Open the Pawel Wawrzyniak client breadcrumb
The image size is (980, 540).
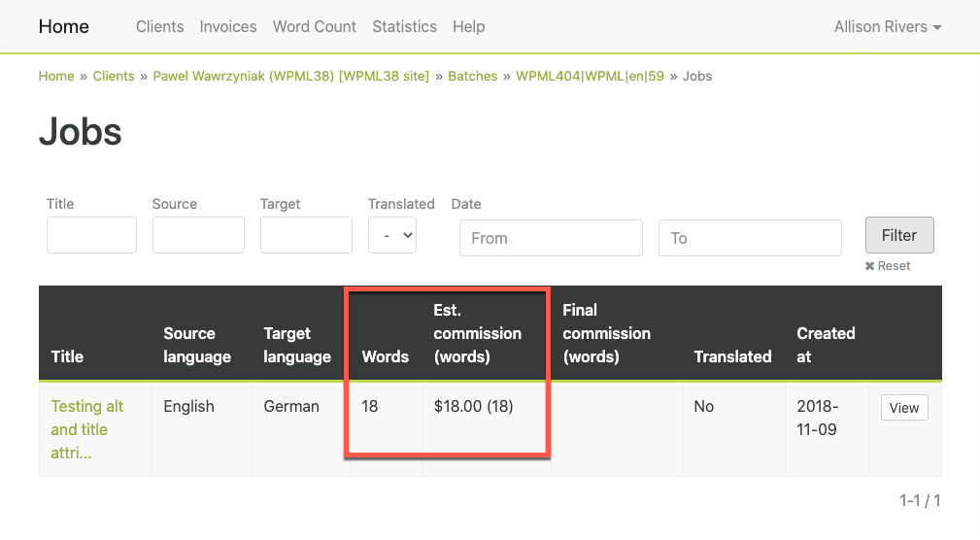point(291,77)
